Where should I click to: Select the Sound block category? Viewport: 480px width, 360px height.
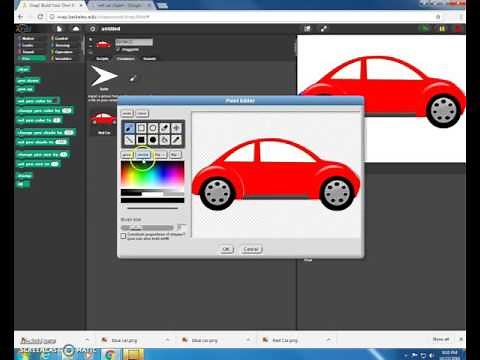point(32,52)
